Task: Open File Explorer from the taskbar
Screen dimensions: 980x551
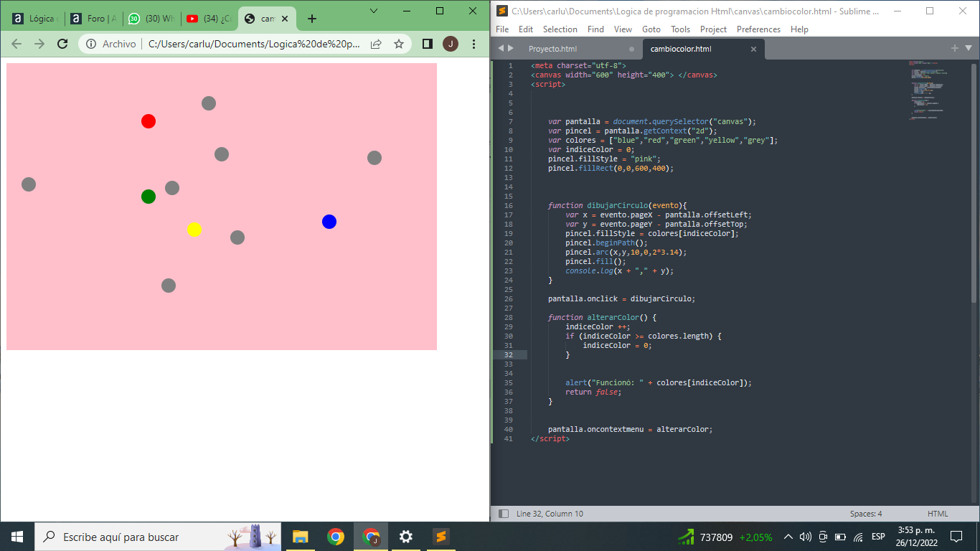Action: 300,537
